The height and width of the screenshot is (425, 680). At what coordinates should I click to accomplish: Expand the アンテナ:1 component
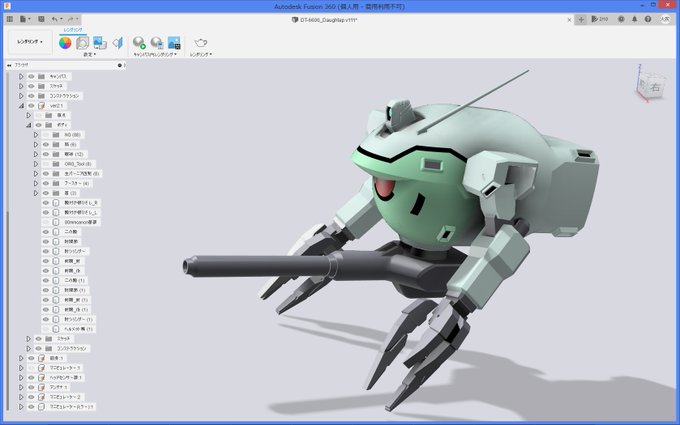[21, 387]
